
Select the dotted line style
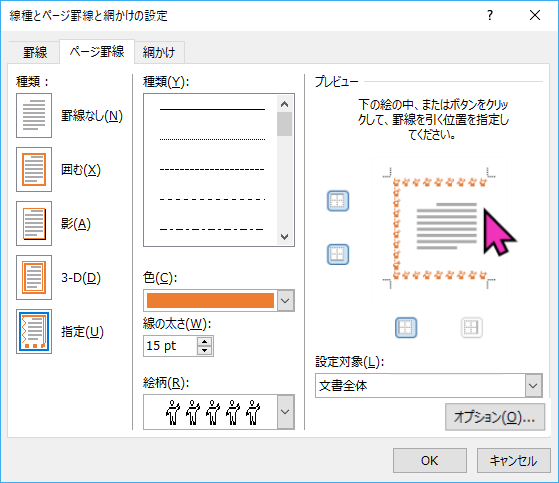coord(212,139)
